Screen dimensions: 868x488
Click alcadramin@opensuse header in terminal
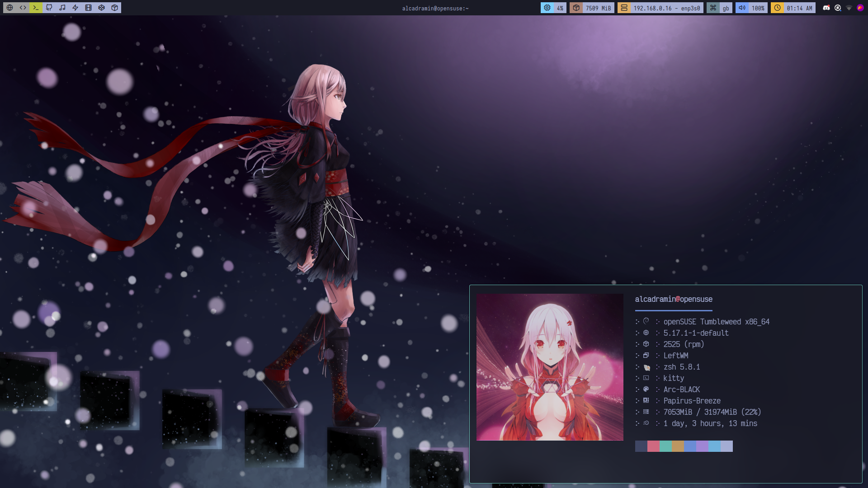click(x=674, y=299)
